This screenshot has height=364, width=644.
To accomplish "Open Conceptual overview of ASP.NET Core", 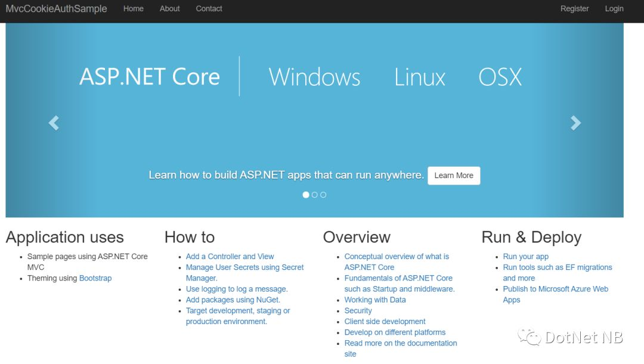I will pyautogui.click(x=397, y=262).
